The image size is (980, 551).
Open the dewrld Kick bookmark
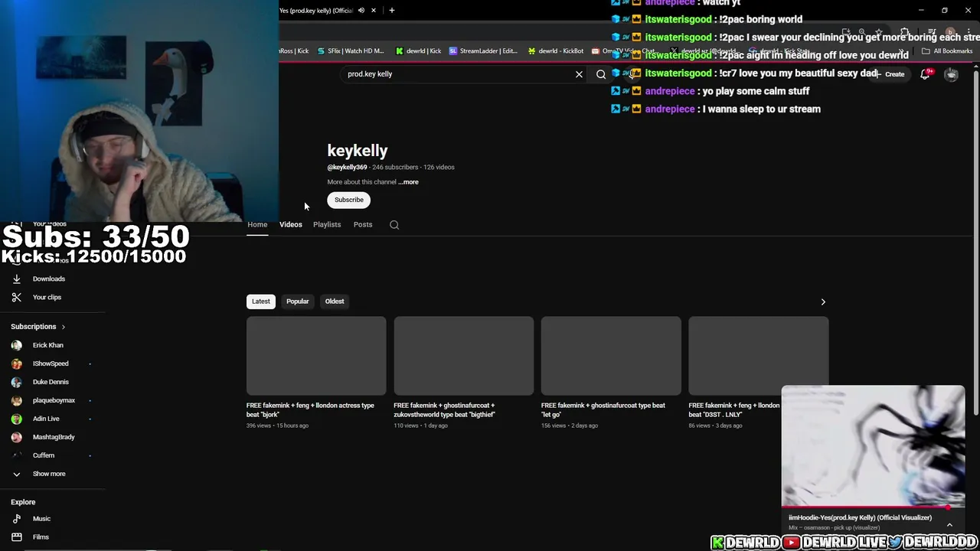[419, 51]
